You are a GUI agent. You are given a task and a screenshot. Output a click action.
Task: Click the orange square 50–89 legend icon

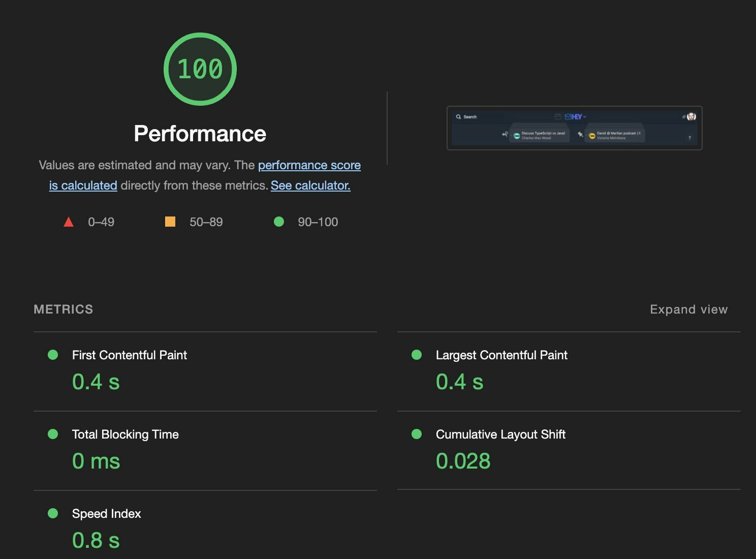pos(170,222)
